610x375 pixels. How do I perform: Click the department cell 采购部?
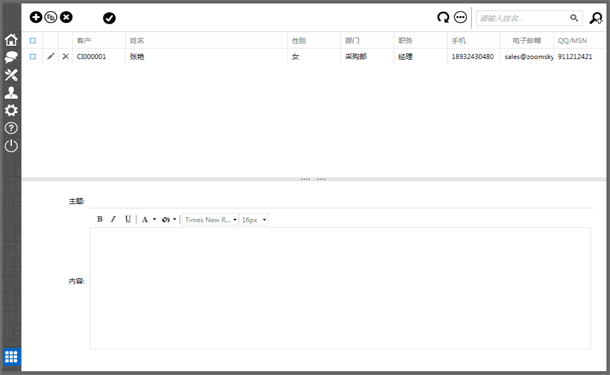pyautogui.click(x=356, y=56)
